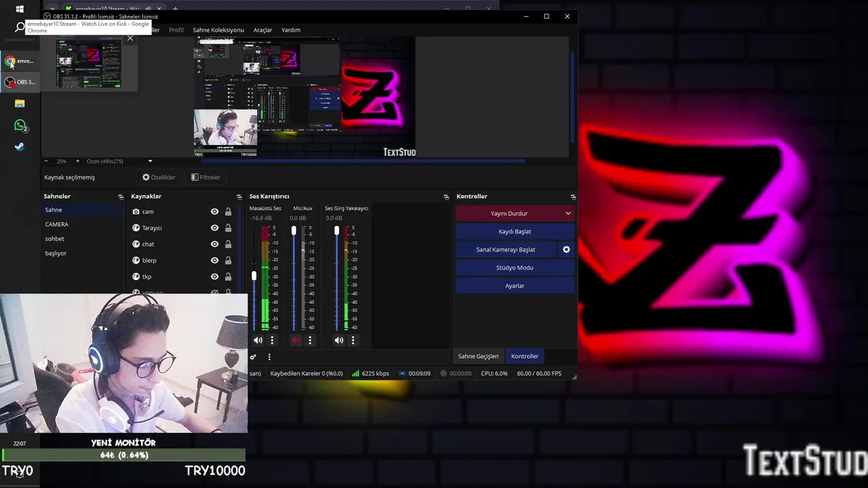Open source Filtreler button

(x=205, y=178)
